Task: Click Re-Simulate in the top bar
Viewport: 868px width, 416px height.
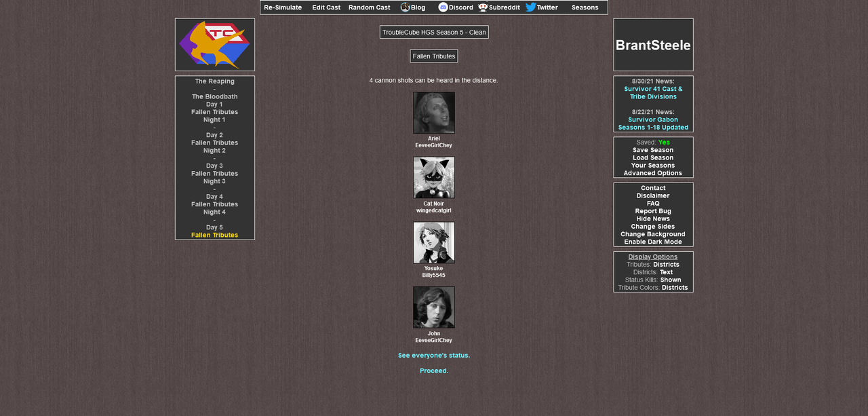Action: 283,7
